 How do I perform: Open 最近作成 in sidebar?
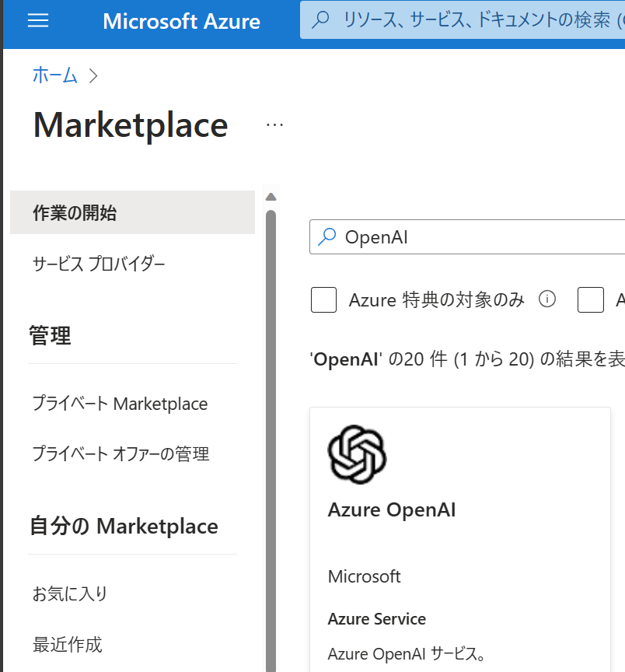(x=68, y=644)
